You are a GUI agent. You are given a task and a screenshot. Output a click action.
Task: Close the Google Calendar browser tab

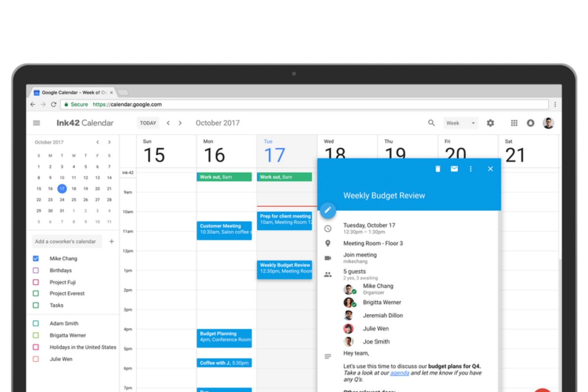pos(111,92)
